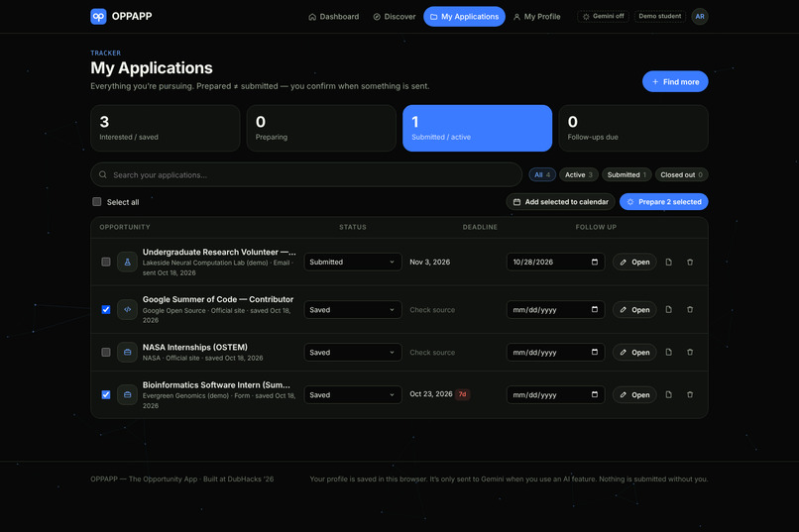Select the Interested / saved stat card
Screen dimensions: 799x532
pos(166,128)
